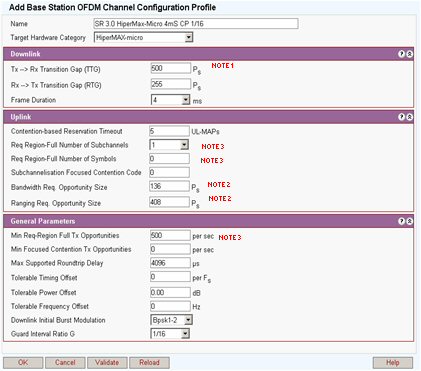Open help for General Parameters section
This screenshot has width=421, height=371.
click(x=402, y=221)
